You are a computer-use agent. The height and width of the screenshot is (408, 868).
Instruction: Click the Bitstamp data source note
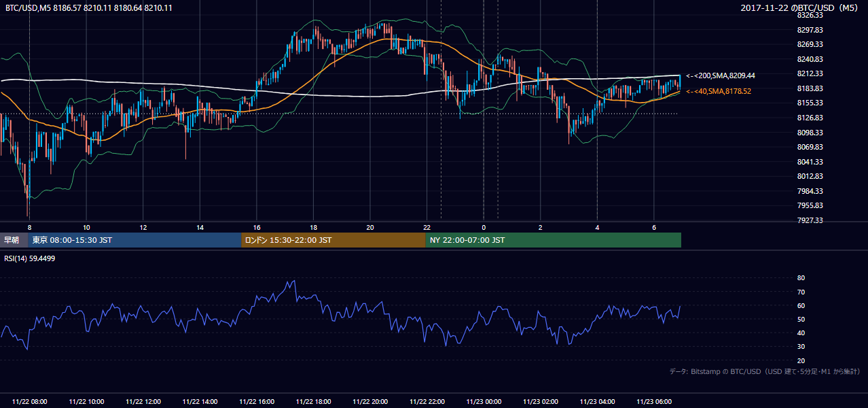tap(765, 371)
